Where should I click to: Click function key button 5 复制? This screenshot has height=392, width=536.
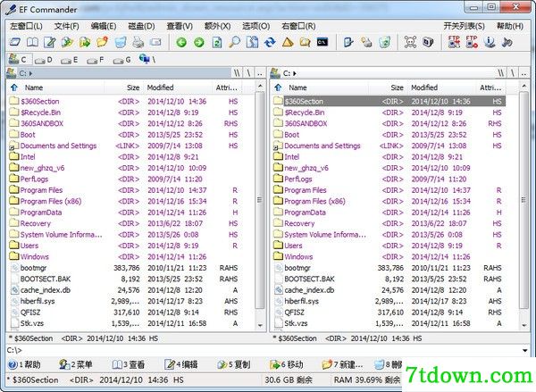pyautogui.click(x=234, y=364)
